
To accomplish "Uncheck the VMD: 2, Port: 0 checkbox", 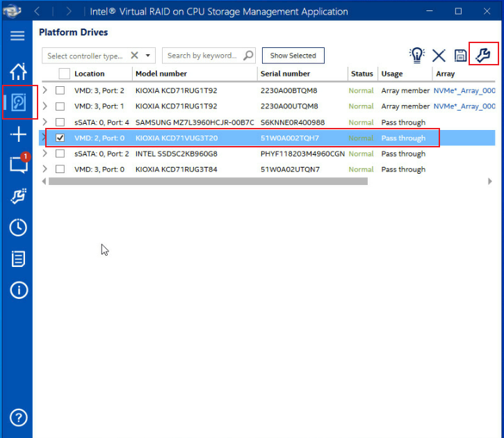I will (x=60, y=138).
